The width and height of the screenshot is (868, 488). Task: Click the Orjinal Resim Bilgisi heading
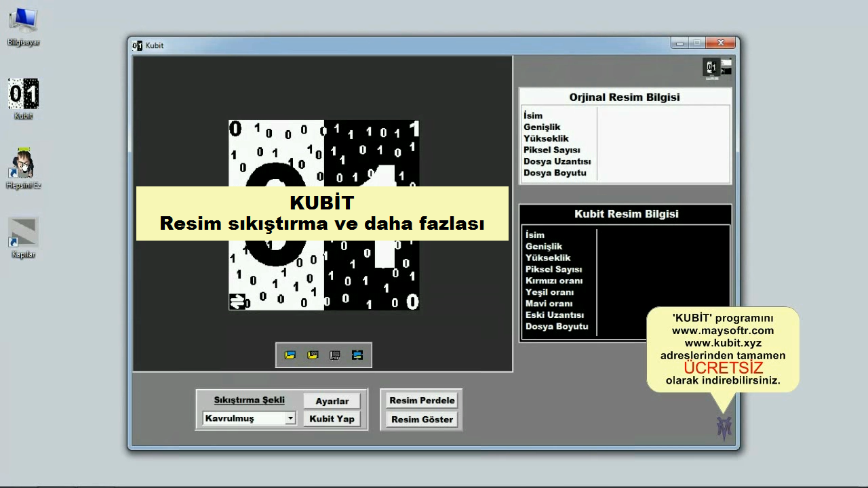[625, 97]
